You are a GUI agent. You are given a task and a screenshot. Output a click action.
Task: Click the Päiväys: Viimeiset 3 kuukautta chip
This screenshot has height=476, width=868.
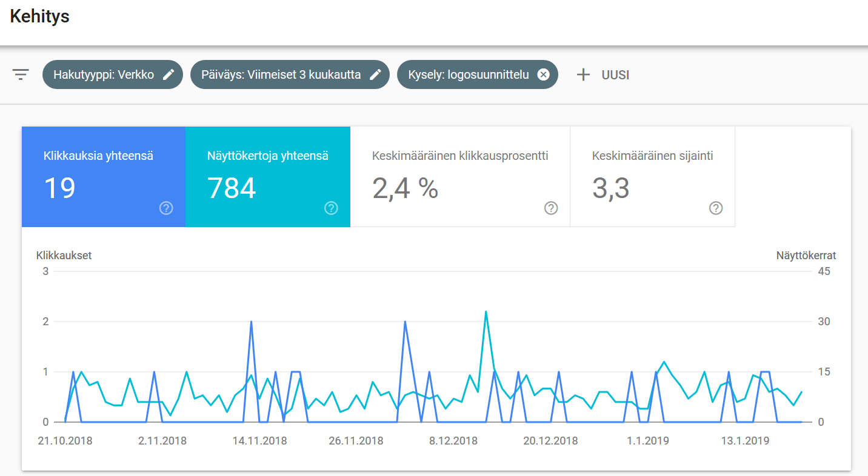coord(290,74)
